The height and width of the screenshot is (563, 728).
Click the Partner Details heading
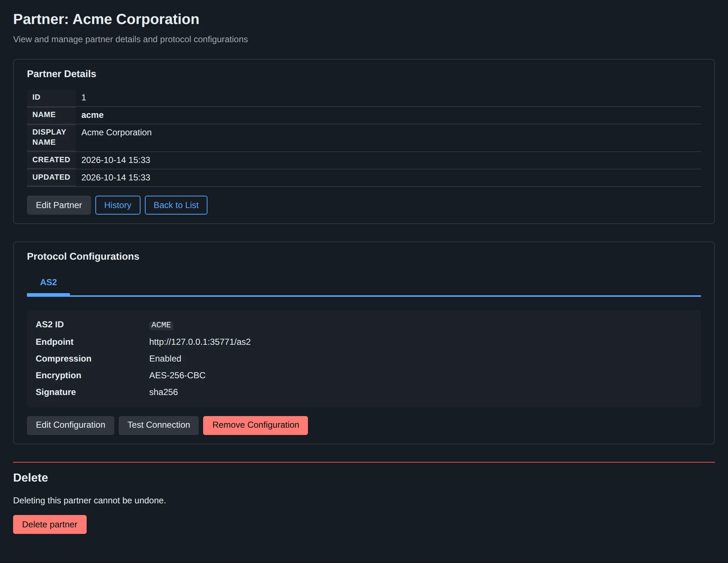[62, 74]
